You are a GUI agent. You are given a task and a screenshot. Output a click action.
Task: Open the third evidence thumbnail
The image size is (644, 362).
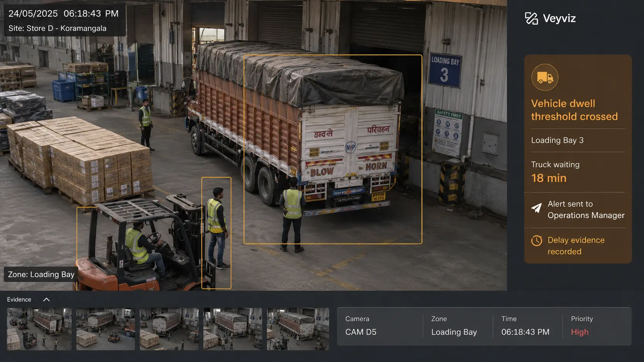coord(169,329)
